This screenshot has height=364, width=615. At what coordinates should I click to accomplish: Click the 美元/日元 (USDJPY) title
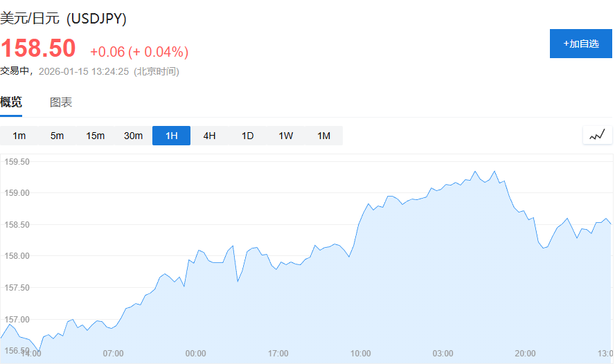(64, 19)
